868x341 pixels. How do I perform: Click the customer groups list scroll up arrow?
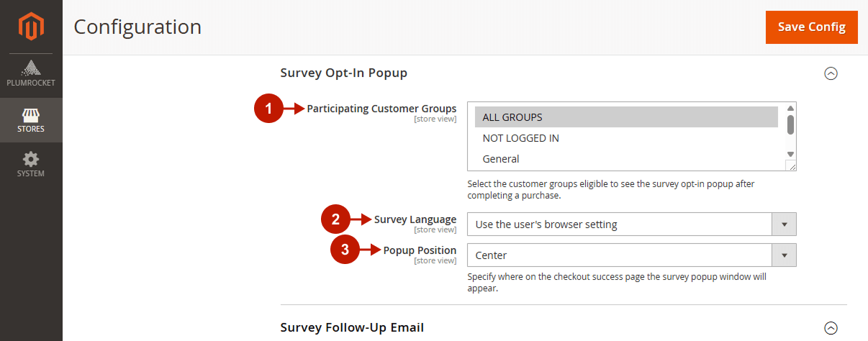[790, 108]
